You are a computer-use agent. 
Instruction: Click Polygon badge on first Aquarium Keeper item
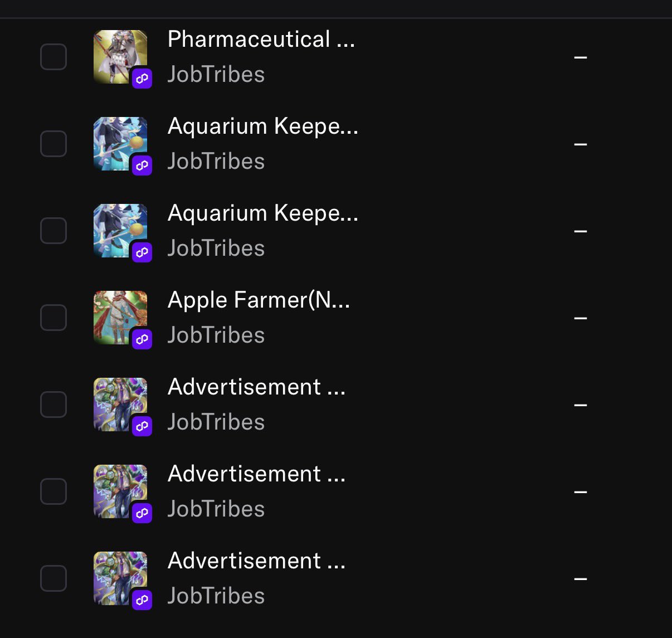[x=142, y=165]
